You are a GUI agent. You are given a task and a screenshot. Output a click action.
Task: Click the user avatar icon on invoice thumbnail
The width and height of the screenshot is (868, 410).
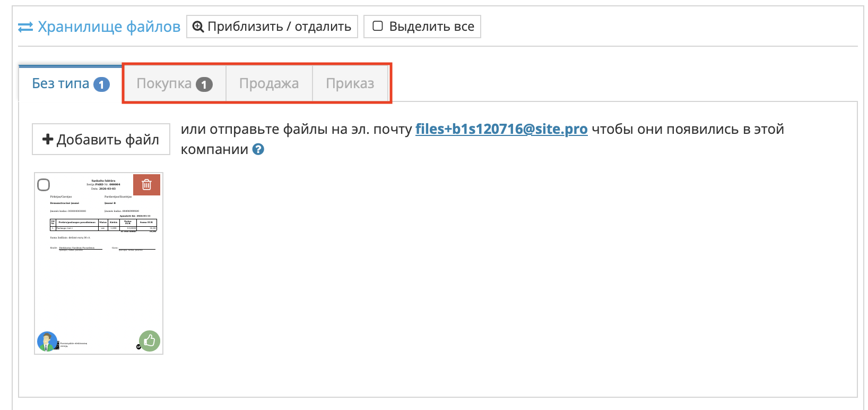47,341
